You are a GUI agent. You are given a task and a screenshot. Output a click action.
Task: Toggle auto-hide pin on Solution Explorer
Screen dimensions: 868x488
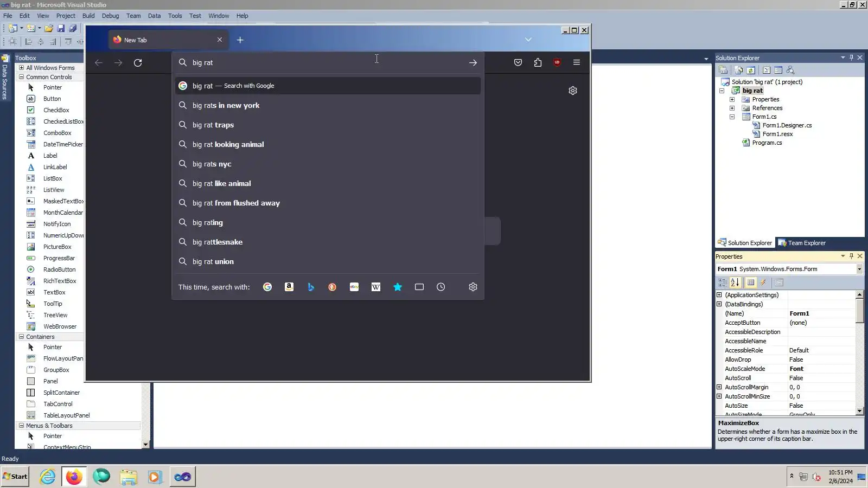pos(851,57)
